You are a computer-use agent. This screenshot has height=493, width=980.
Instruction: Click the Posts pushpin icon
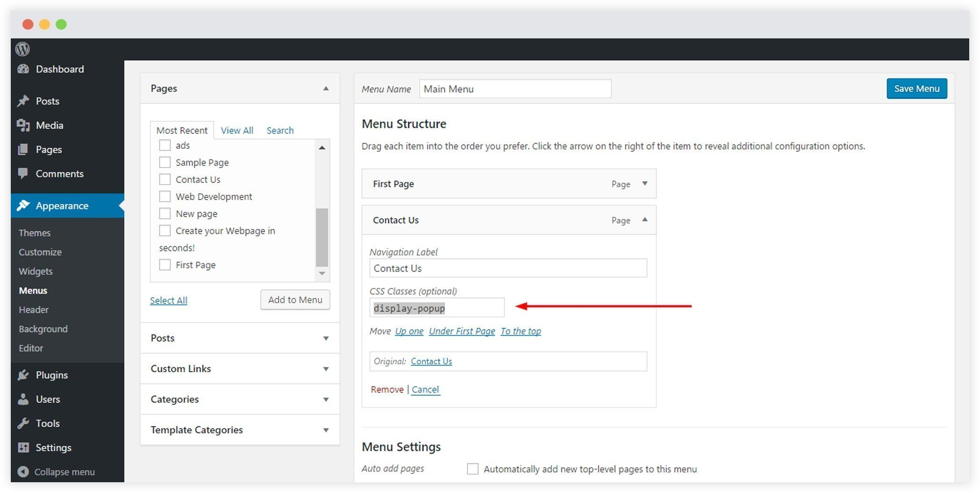[23, 101]
